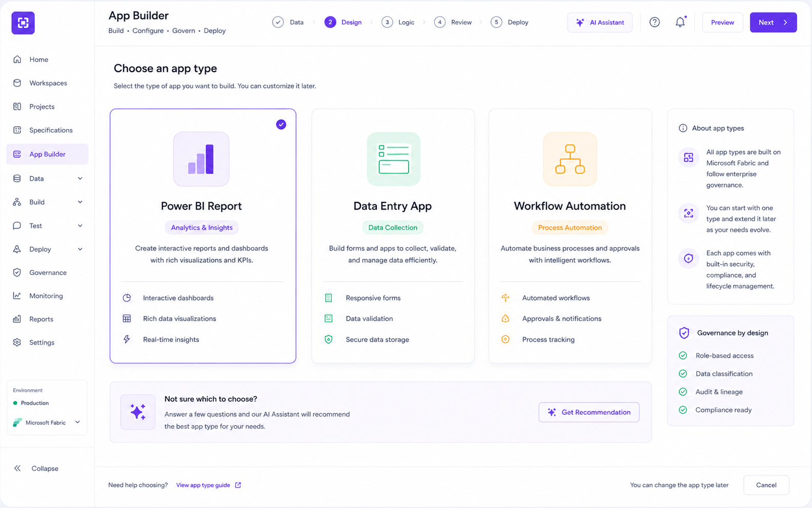The height and width of the screenshot is (508, 812).
Task: Click the Automated workflows icon
Action: coord(505,298)
